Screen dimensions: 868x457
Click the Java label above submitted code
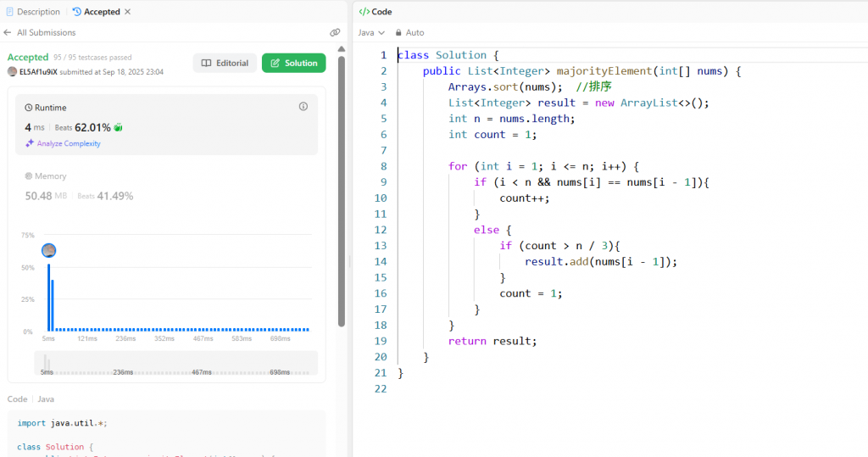click(x=46, y=398)
